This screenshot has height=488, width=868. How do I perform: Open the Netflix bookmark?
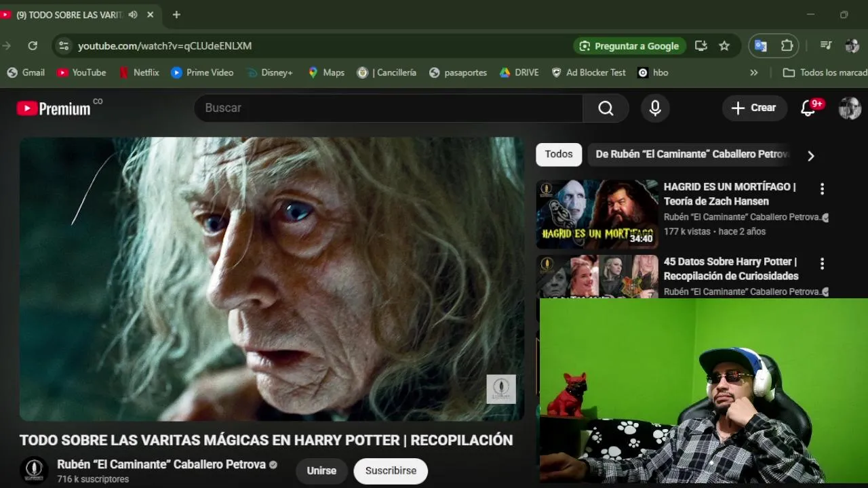pyautogui.click(x=139, y=73)
